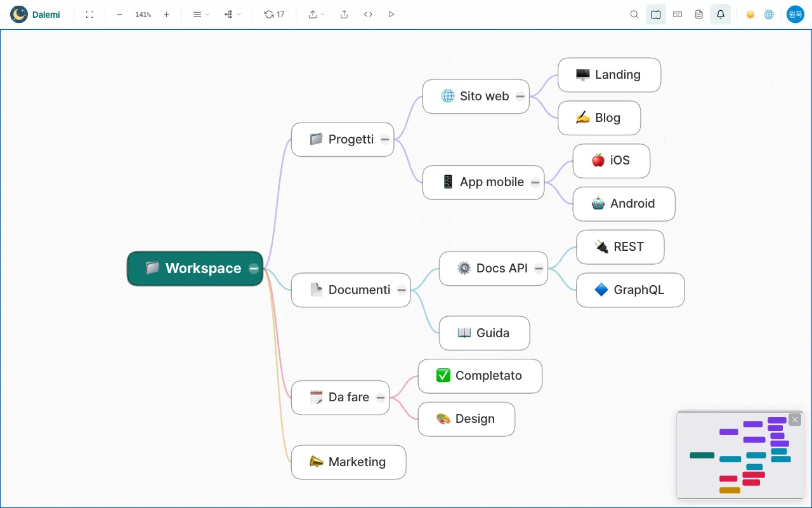This screenshot has height=508, width=812.
Task: Zoom out with the minus button
Action: tap(119, 14)
